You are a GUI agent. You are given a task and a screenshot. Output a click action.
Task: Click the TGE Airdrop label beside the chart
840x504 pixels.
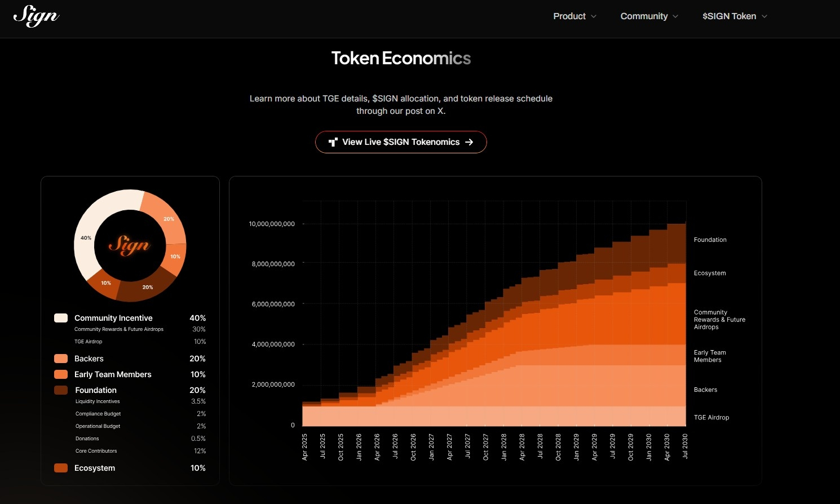point(711,417)
